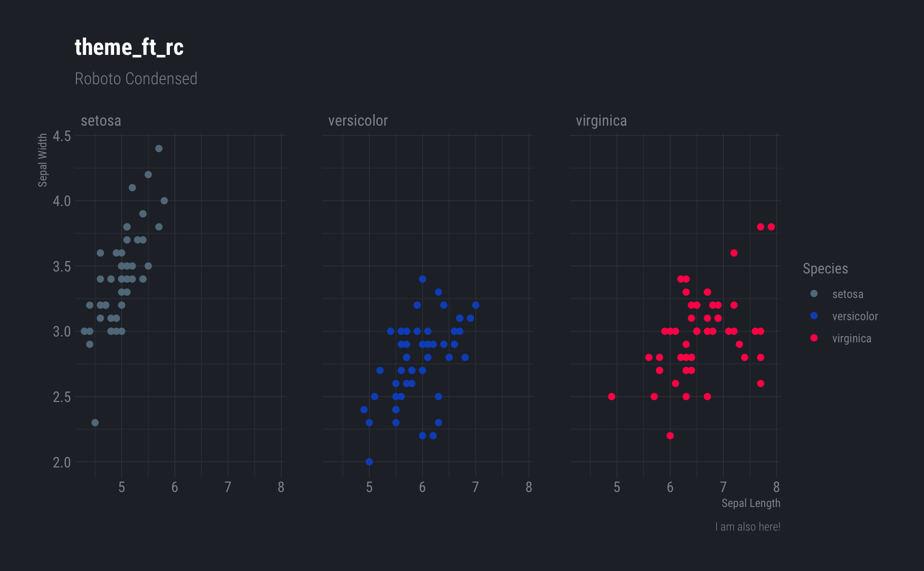Click the 'theme_ft_rc' chart title
Image resolution: width=924 pixels, height=571 pixels.
point(129,47)
